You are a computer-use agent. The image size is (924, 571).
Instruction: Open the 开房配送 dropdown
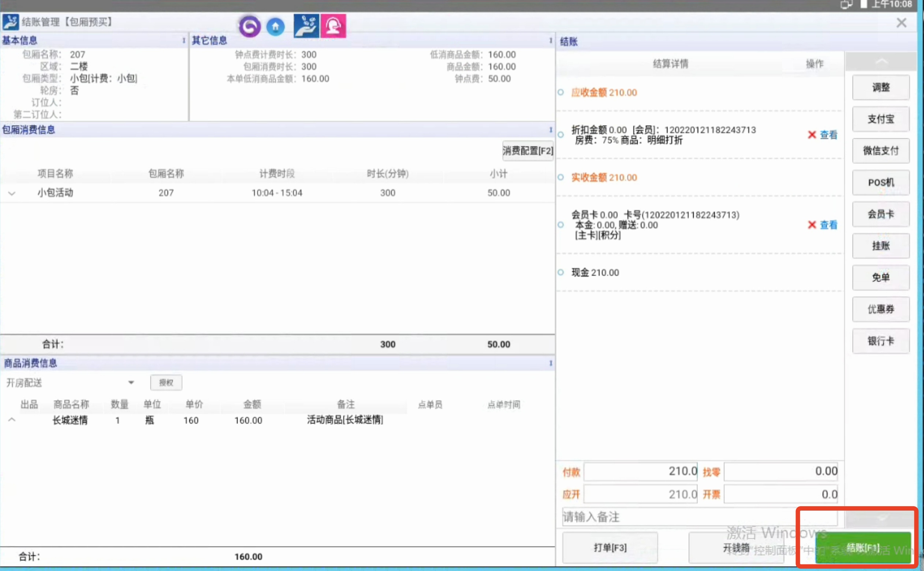pos(70,383)
